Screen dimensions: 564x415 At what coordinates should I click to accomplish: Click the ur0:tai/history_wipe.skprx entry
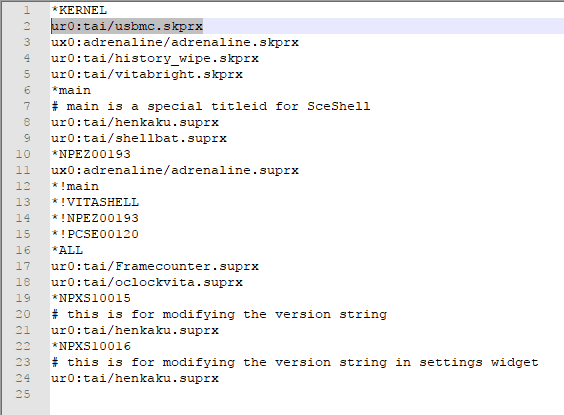coord(155,58)
